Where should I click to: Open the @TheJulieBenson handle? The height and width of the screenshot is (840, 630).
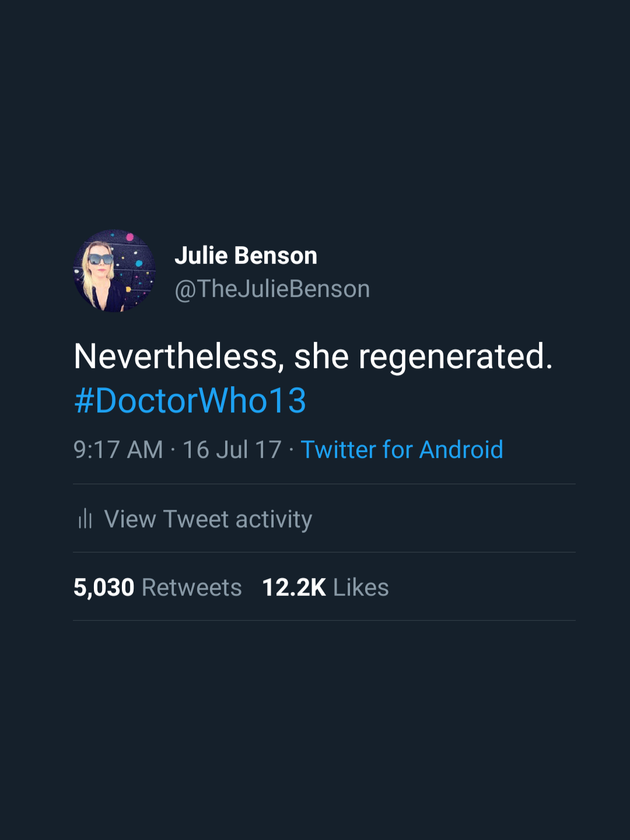272,289
